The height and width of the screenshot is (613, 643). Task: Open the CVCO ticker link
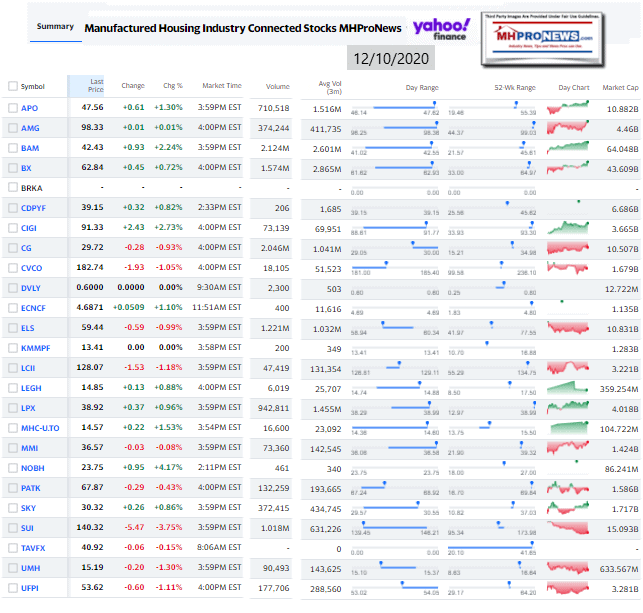32,268
